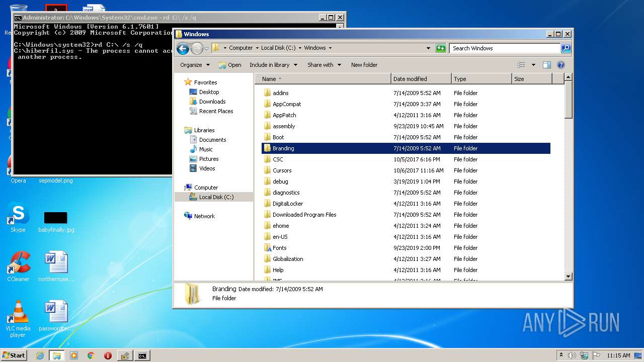This screenshot has width=644, height=362.
Task: Click the volume icon in system tray
Action: point(572,355)
